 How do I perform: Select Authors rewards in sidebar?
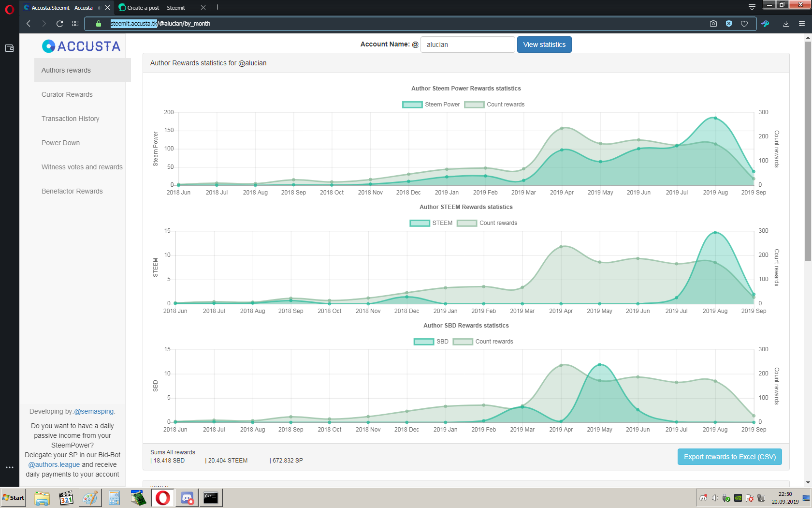83,70
